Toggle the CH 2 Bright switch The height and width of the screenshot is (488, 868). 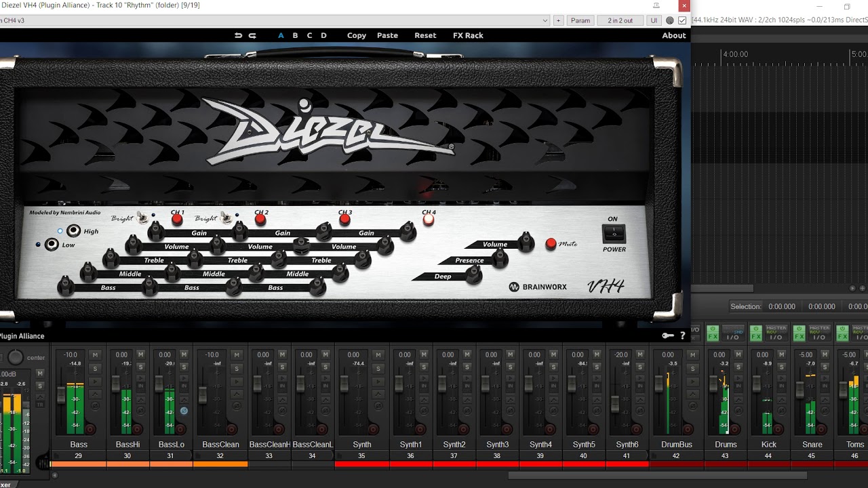(x=227, y=218)
